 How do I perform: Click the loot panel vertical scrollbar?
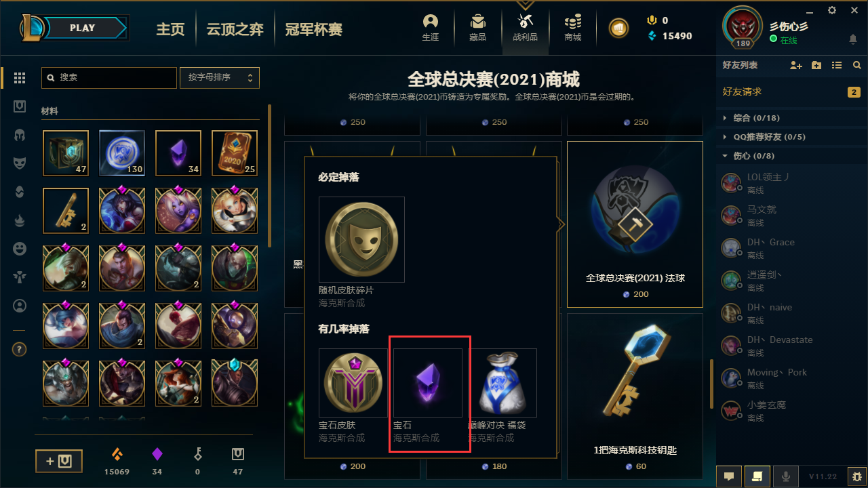click(270, 176)
